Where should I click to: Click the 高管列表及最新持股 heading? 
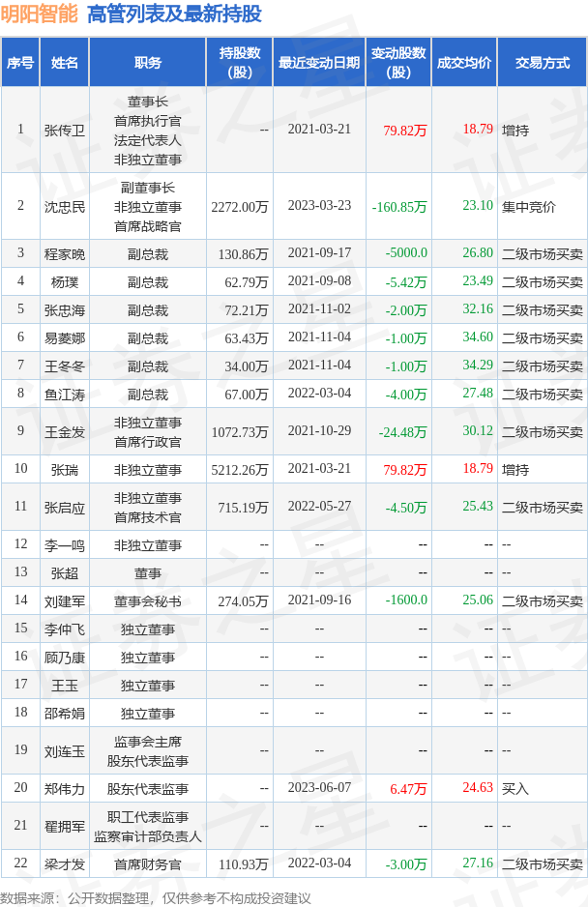(174, 14)
